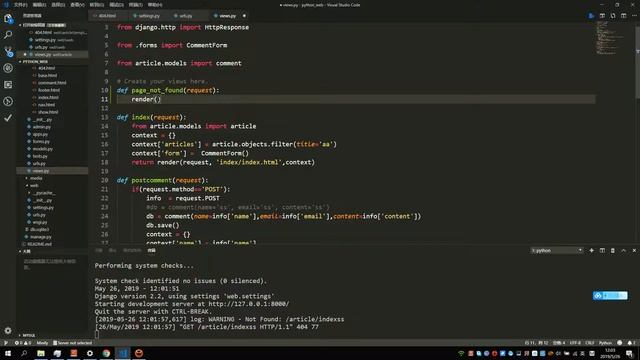Screen dimensions: 640x360
Task: Click the UTF-8 encoding in the status bar
Action: (575, 343)
